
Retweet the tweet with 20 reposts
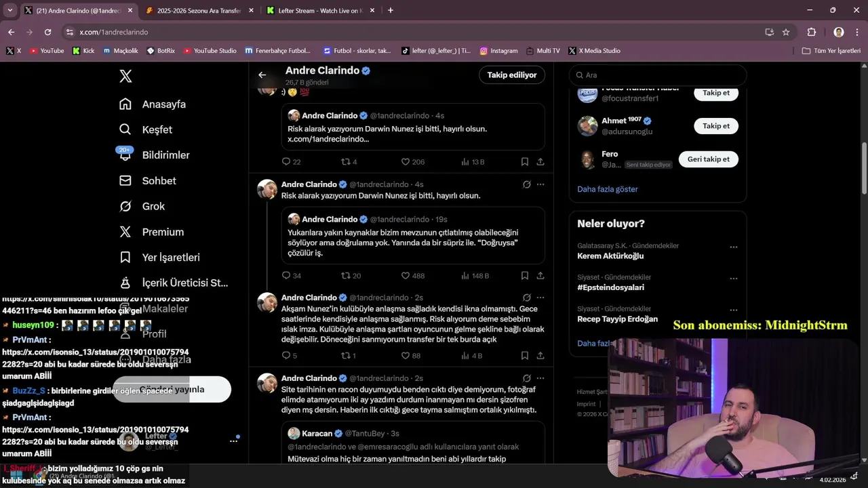pos(351,276)
